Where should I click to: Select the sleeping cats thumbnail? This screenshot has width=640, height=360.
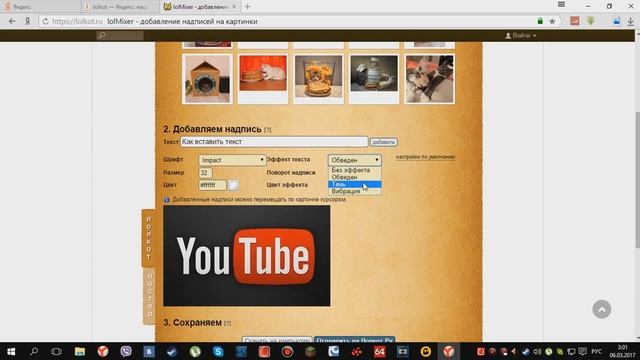[429, 79]
